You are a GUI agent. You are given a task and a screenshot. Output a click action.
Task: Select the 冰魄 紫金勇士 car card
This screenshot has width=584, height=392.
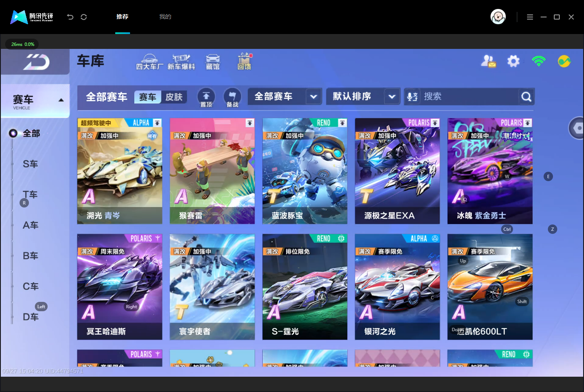tap(490, 171)
